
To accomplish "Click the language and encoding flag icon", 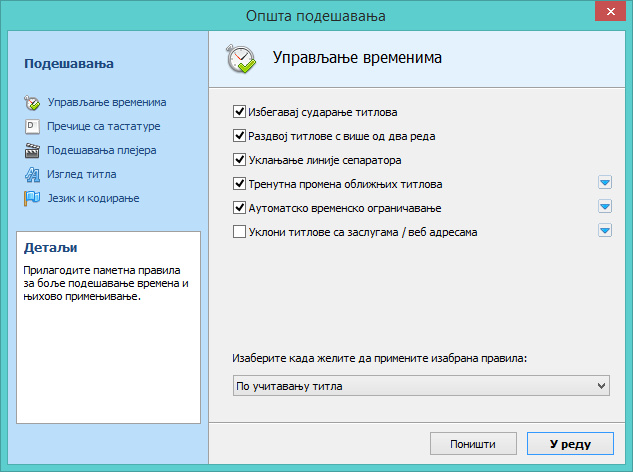I will [x=31, y=198].
